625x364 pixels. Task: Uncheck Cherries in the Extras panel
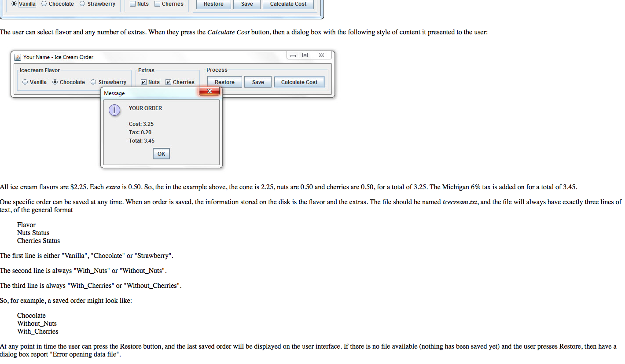pyautogui.click(x=168, y=82)
